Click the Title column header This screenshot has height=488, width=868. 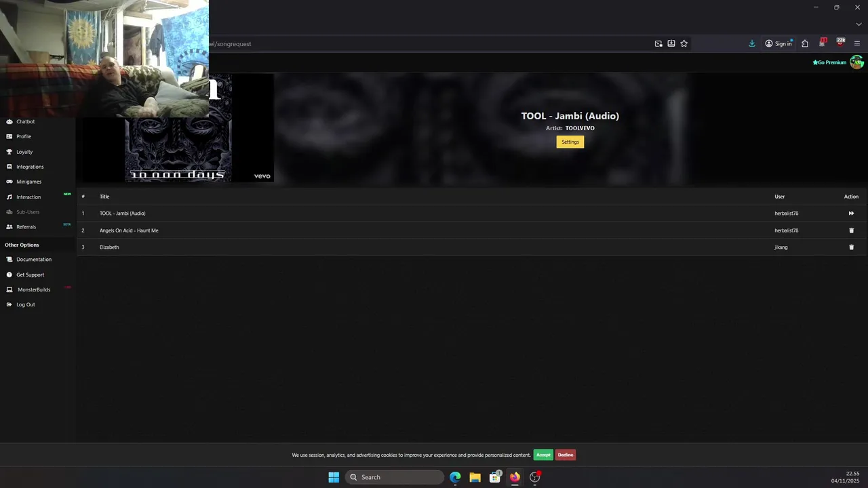(x=104, y=197)
